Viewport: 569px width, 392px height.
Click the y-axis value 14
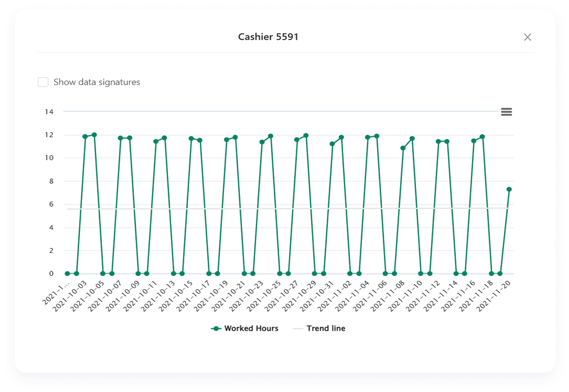click(x=49, y=112)
